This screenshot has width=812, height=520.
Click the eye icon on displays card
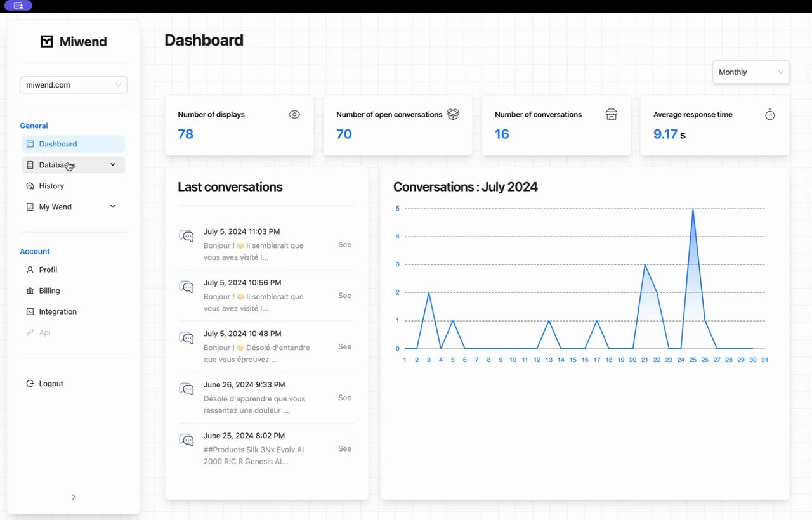point(294,115)
